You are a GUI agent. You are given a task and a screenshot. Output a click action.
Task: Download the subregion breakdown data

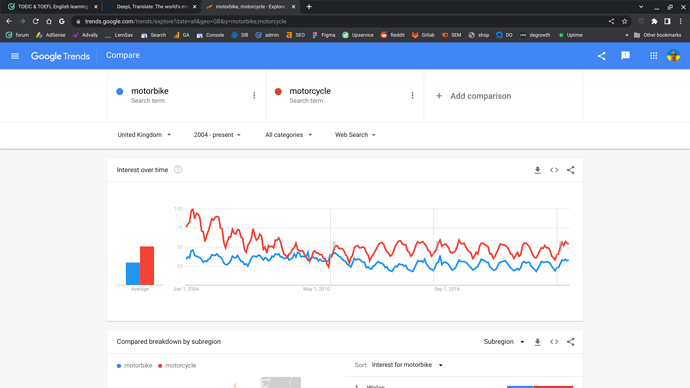(x=537, y=342)
